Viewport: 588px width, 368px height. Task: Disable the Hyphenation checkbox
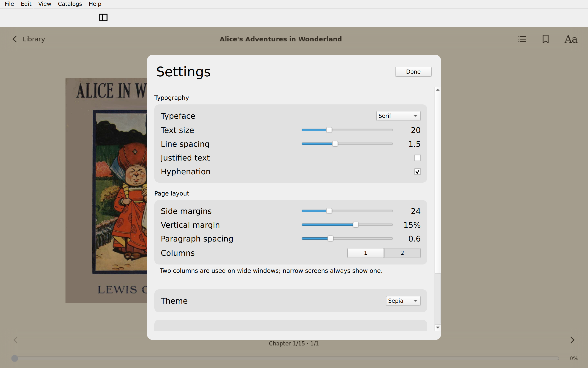click(x=417, y=172)
